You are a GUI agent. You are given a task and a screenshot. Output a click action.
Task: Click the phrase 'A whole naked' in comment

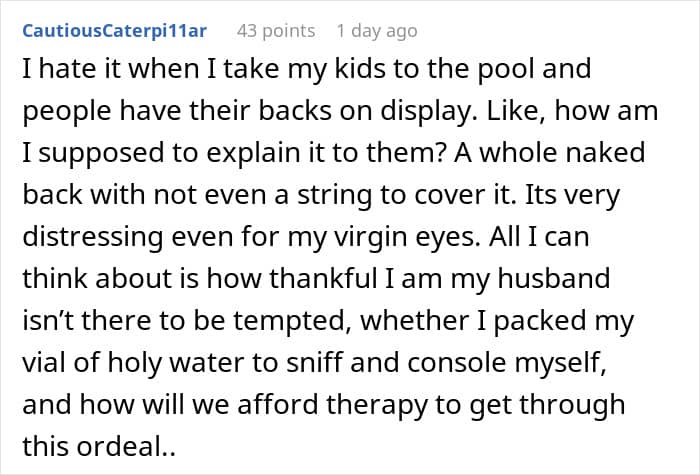click(x=550, y=152)
